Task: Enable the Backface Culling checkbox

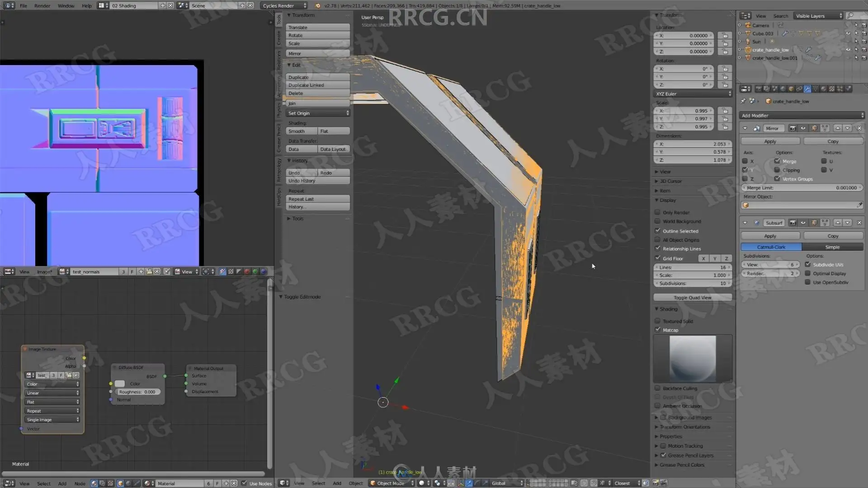Action: (658, 388)
